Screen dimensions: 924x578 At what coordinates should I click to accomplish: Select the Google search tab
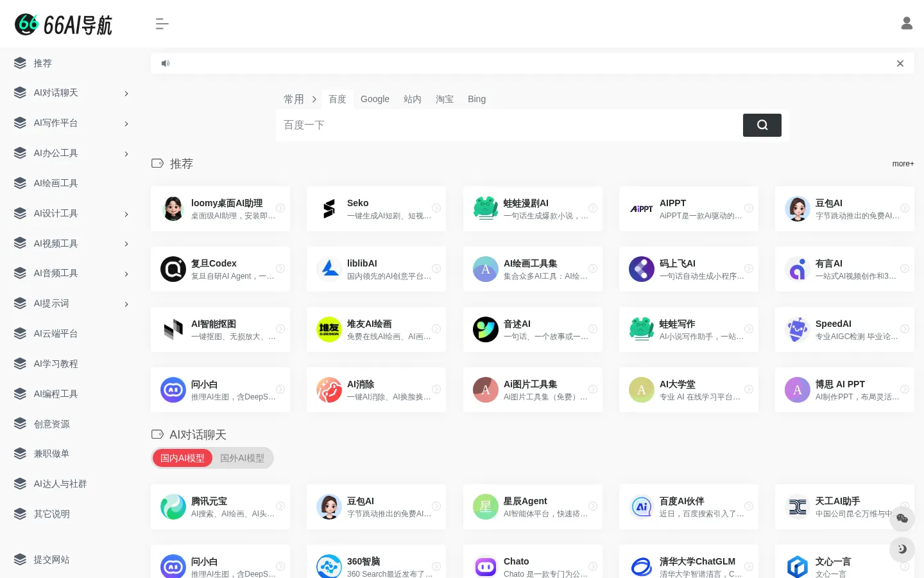click(375, 99)
